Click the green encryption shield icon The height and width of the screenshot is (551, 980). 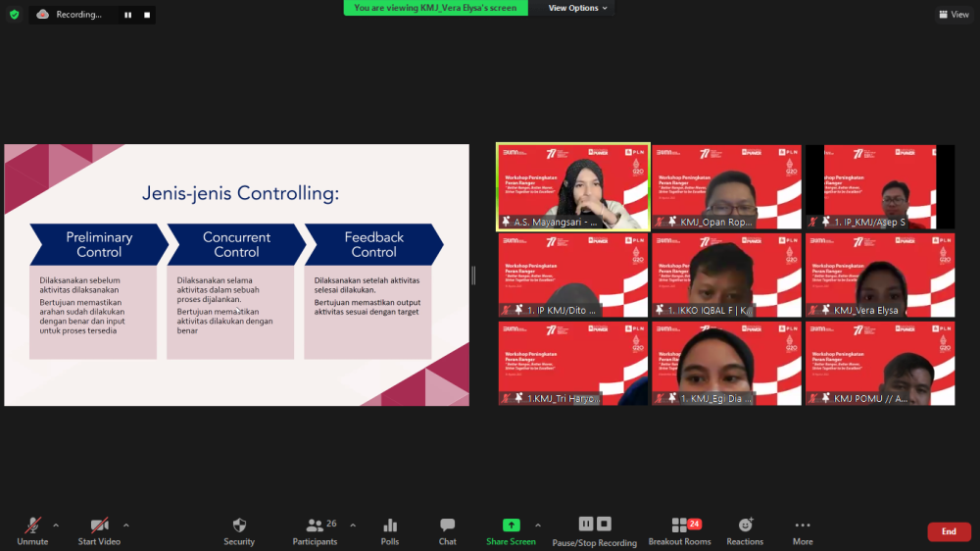click(x=14, y=15)
